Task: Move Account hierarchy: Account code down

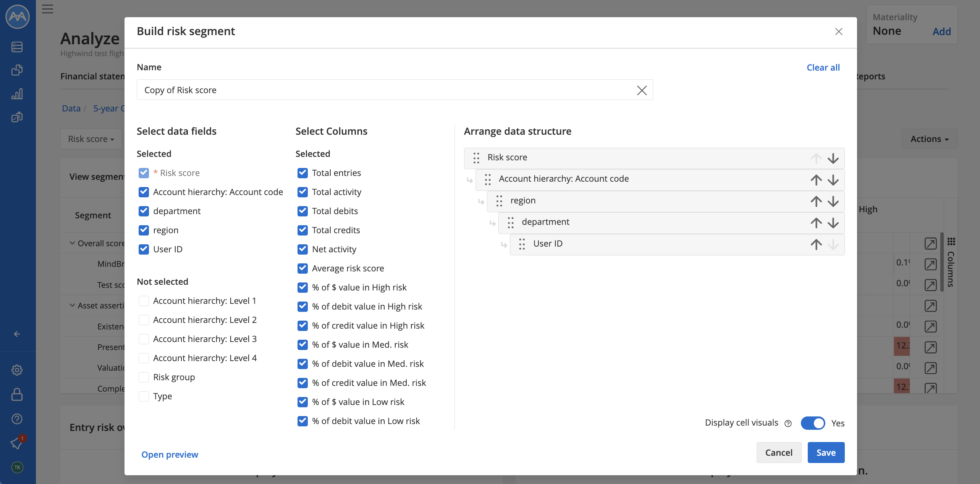Action: (x=833, y=180)
